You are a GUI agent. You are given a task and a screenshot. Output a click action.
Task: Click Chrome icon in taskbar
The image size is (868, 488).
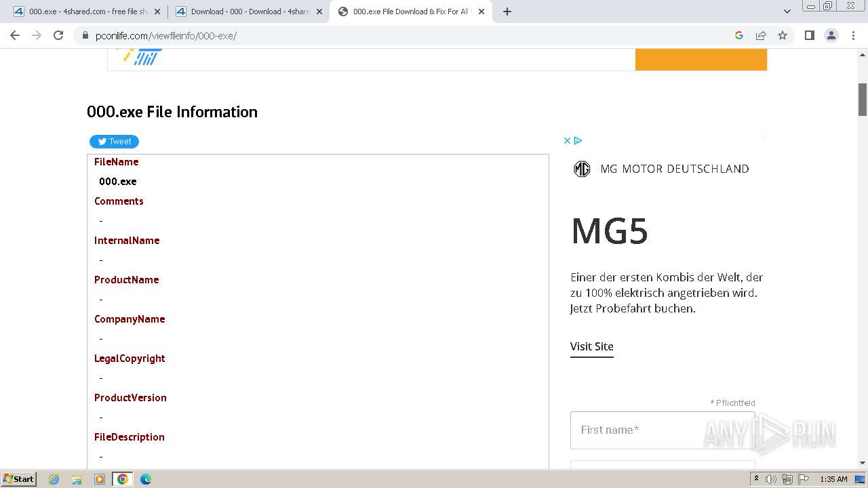123,479
